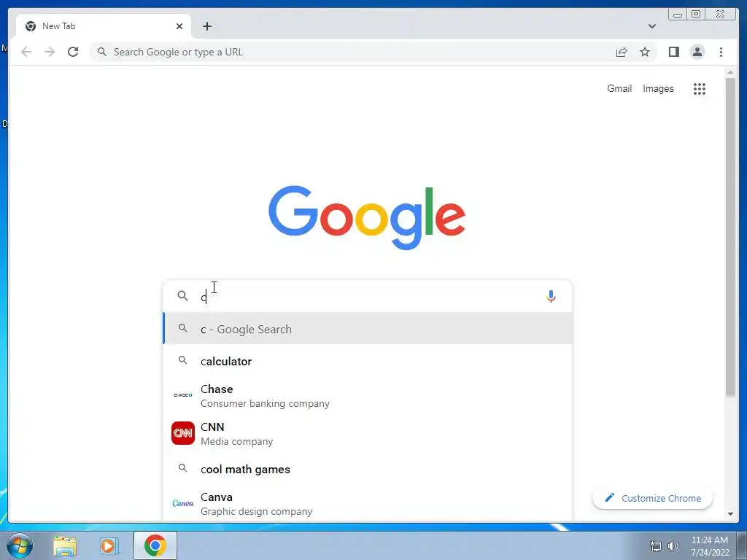Choose the cool math games suggestion

tap(368, 469)
